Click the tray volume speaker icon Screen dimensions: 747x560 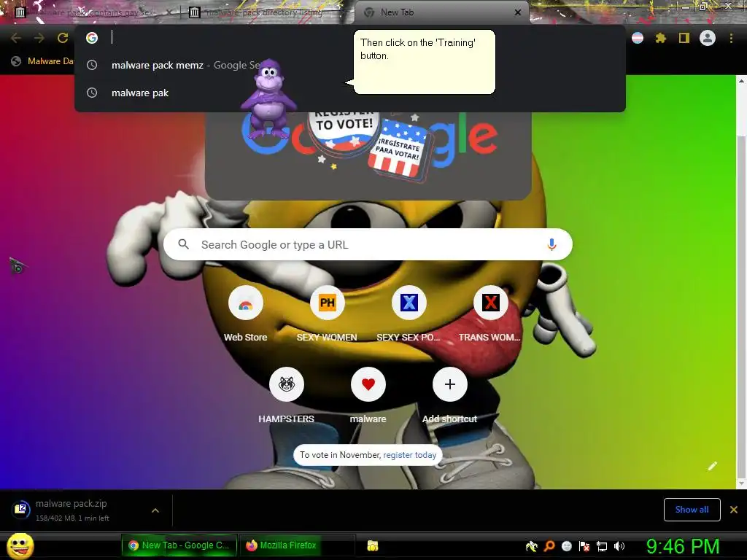pos(619,546)
